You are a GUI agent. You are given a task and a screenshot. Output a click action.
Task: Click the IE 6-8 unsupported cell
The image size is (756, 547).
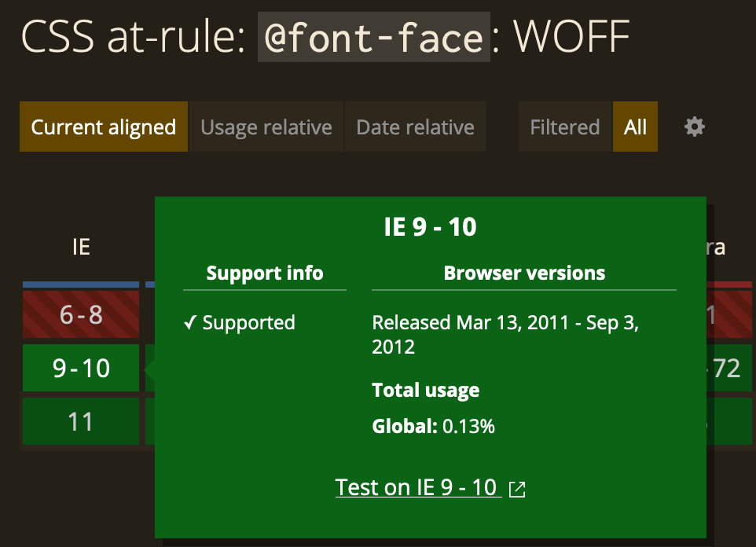point(81,314)
